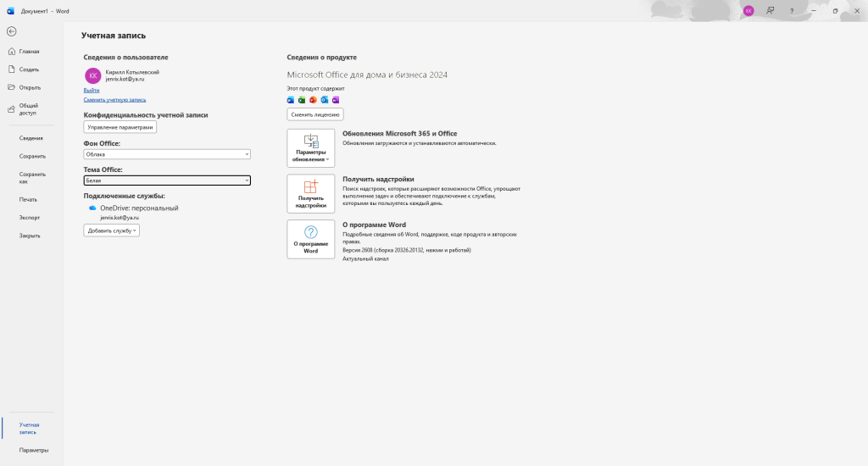Click the Учетная запись page heading
Viewport: 868px width, 466px height.
[114, 36]
